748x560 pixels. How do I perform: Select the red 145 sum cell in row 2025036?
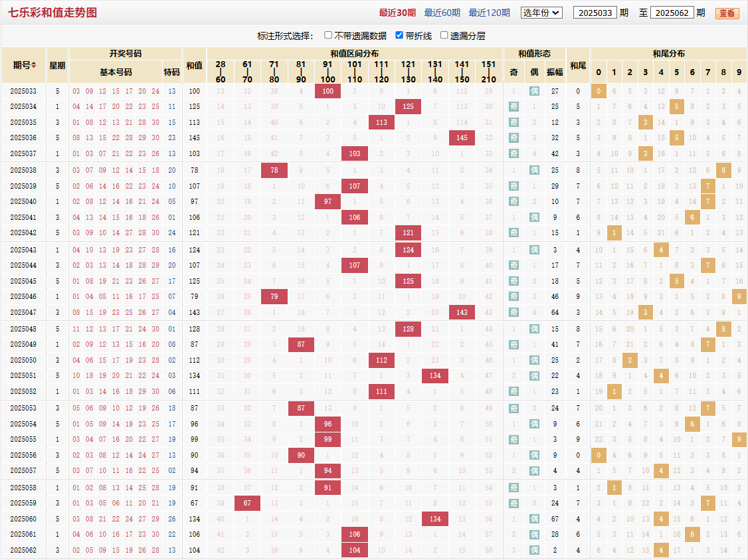(x=462, y=138)
